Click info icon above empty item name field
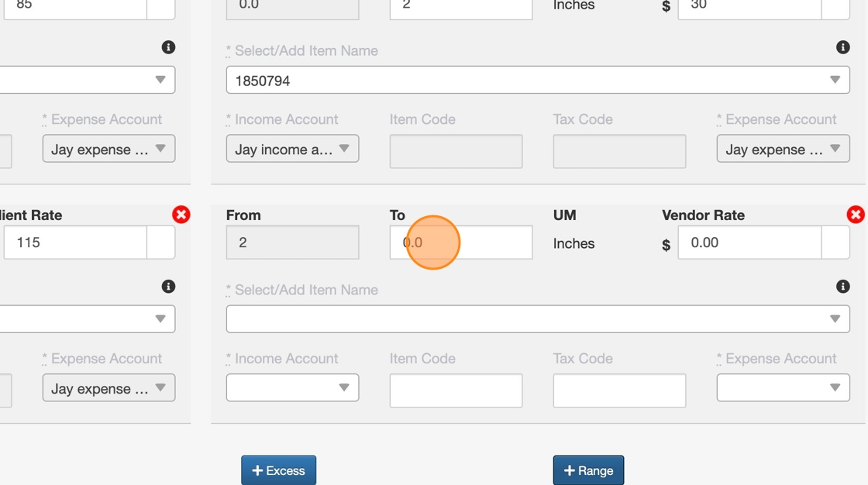Viewport: 868px width, 485px height. [x=843, y=287]
